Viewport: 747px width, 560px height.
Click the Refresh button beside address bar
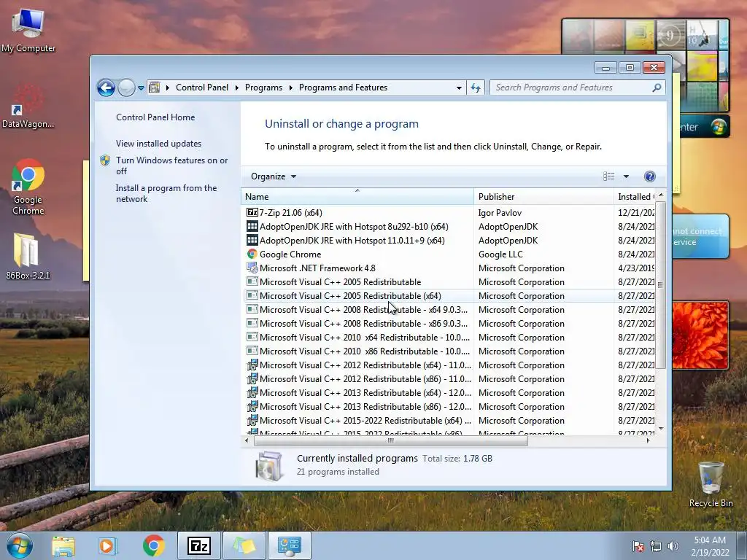tap(476, 87)
